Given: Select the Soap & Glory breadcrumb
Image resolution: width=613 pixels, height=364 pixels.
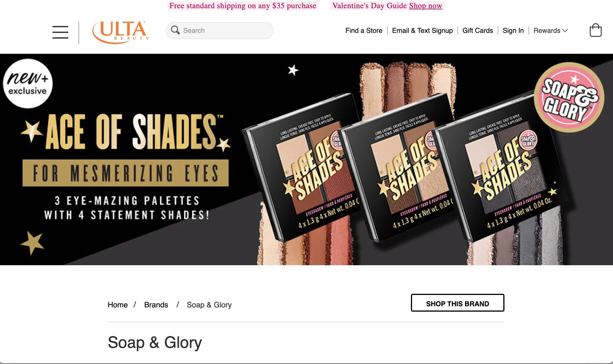Looking at the screenshot, I should coord(209,305).
